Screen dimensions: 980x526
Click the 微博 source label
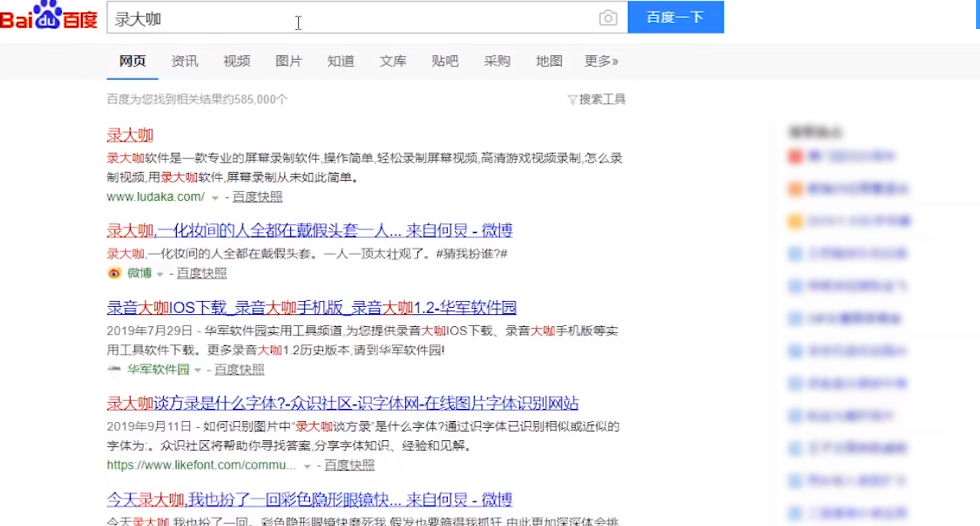pyautogui.click(x=139, y=273)
